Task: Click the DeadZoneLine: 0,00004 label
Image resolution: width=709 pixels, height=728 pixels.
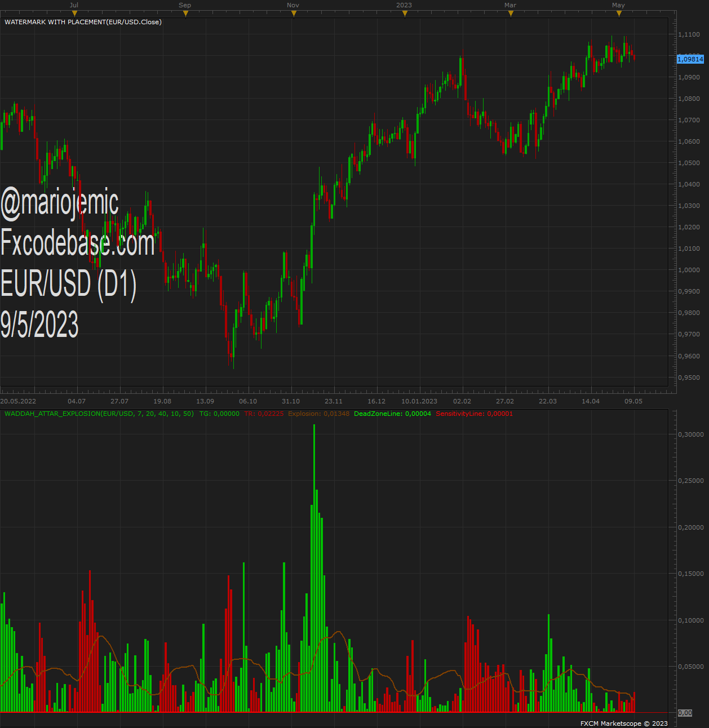Action: [x=392, y=414]
